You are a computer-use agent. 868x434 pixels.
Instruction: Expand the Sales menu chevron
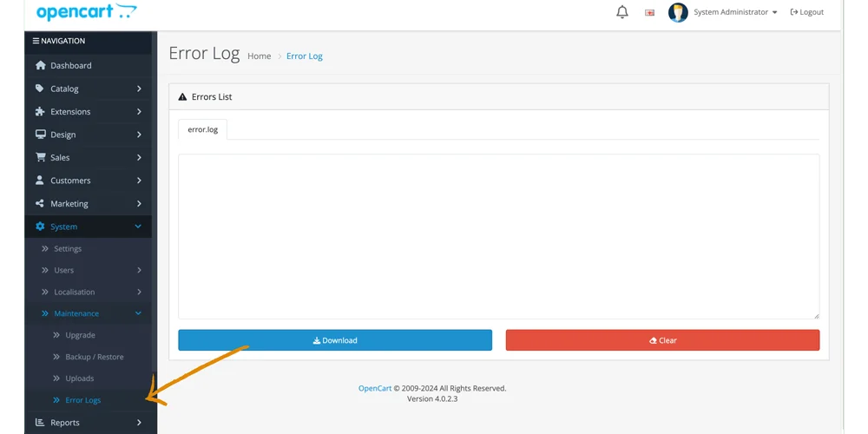(139, 157)
